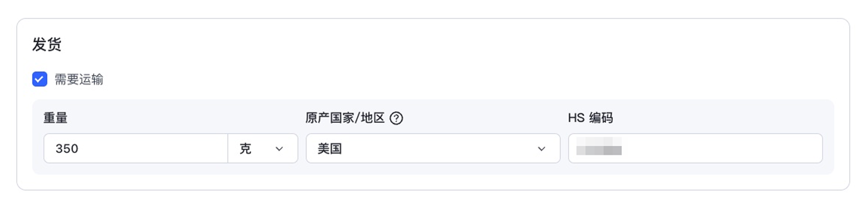This screenshot has height=207, width=868.
Task: Click the chevron arrow in the 美国 dropdown
Action: (x=541, y=149)
